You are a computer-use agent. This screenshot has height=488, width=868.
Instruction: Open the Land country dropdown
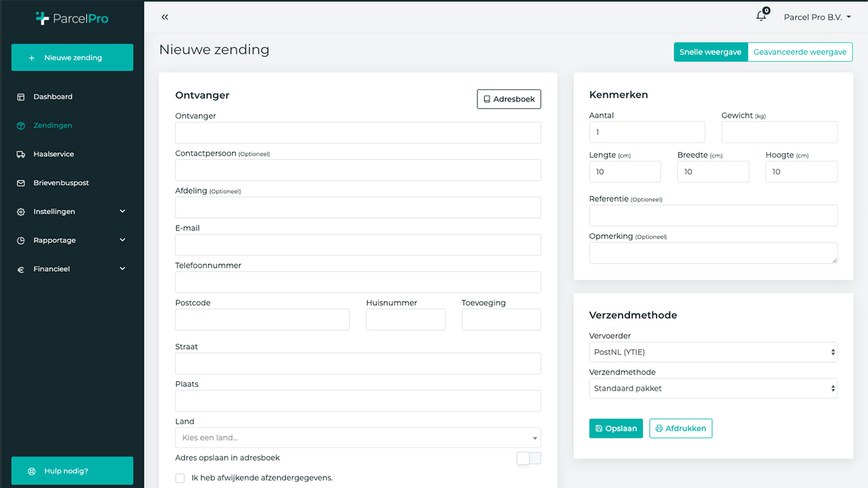click(x=358, y=438)
